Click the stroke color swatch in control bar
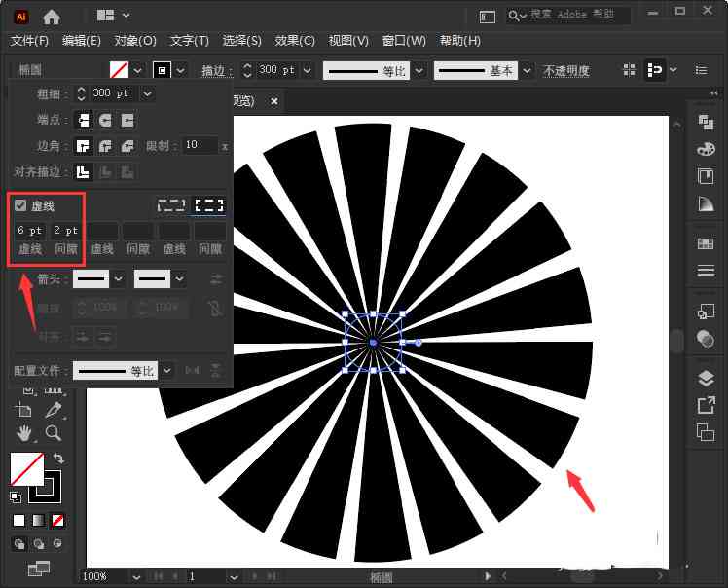This screenshot has height=588, width=728. (x=162, y=71)
